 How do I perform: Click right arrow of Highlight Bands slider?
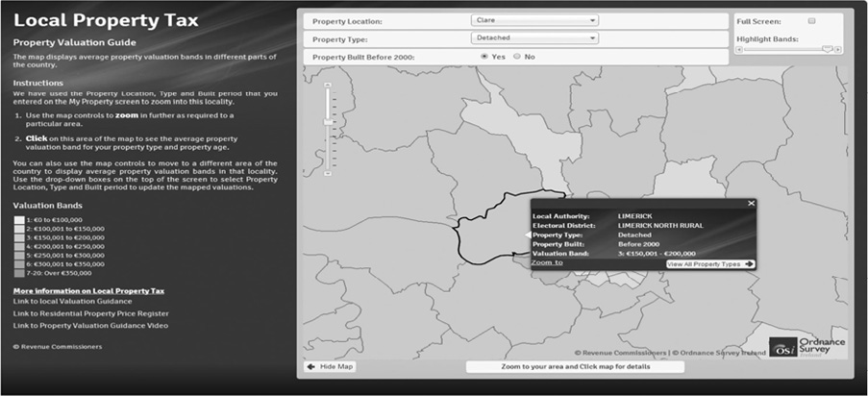coord(838,49)
